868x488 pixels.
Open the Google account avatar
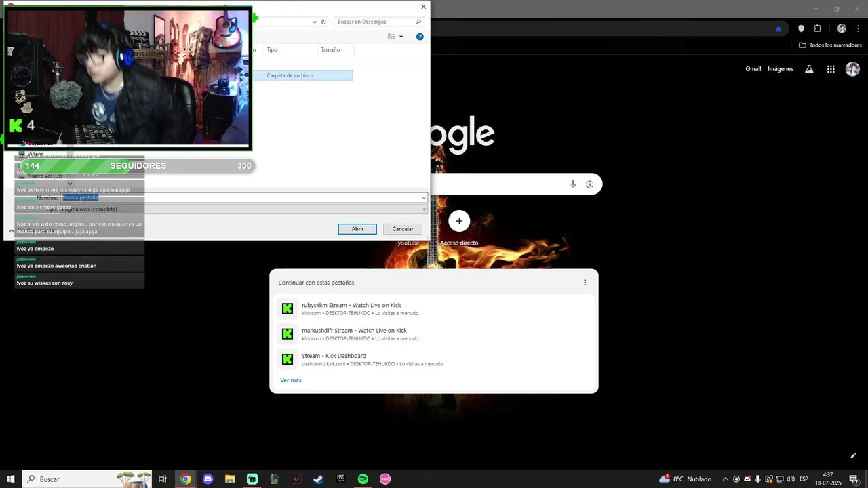(853, 69)
